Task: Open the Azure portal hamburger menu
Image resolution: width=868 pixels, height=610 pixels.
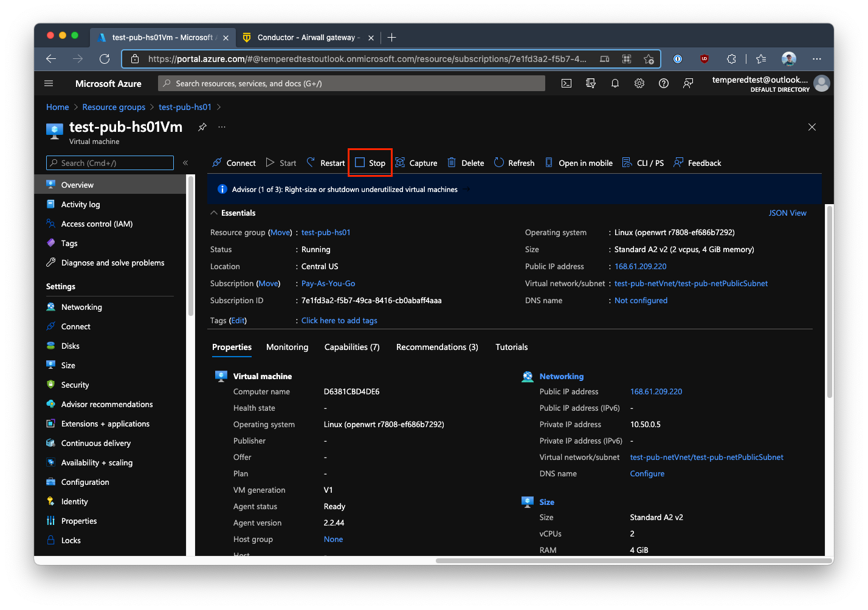Action: (x=49, y=83)
